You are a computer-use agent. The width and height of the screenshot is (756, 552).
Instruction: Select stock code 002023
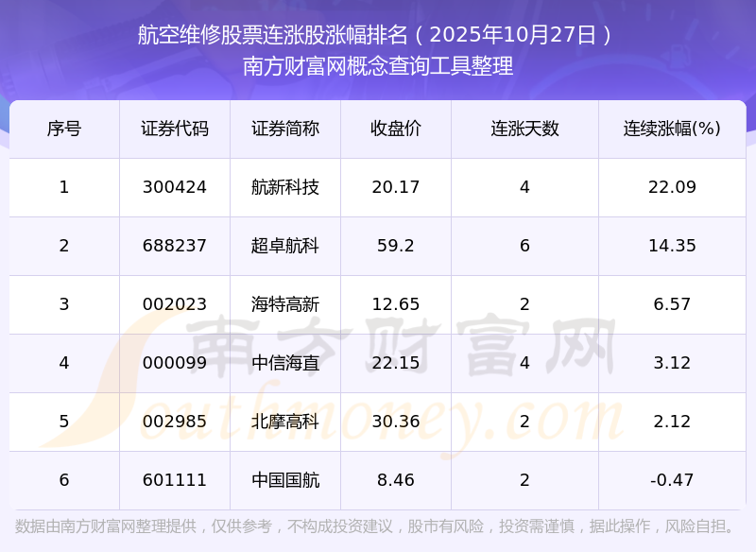tap(175, 304)
